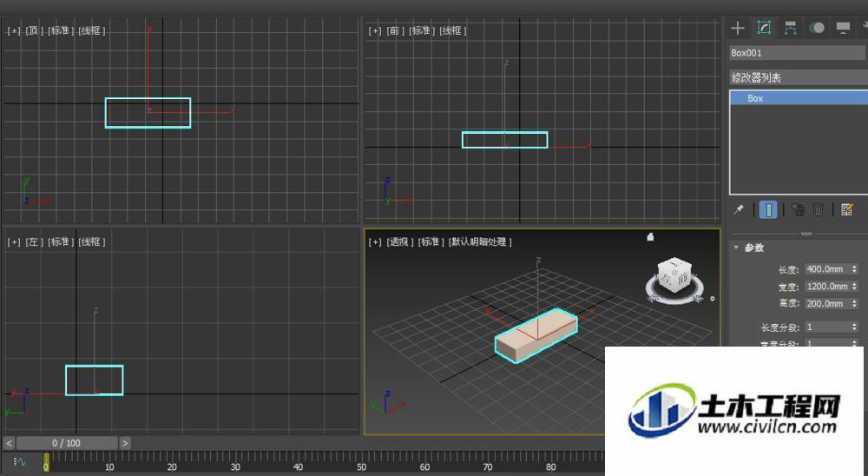Open [线框] shading menu in 前 viewport

point(453,30)
